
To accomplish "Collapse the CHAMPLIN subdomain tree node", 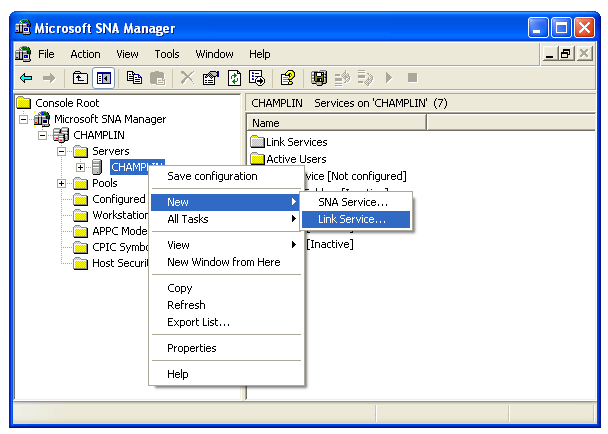I will click(43, 135).
